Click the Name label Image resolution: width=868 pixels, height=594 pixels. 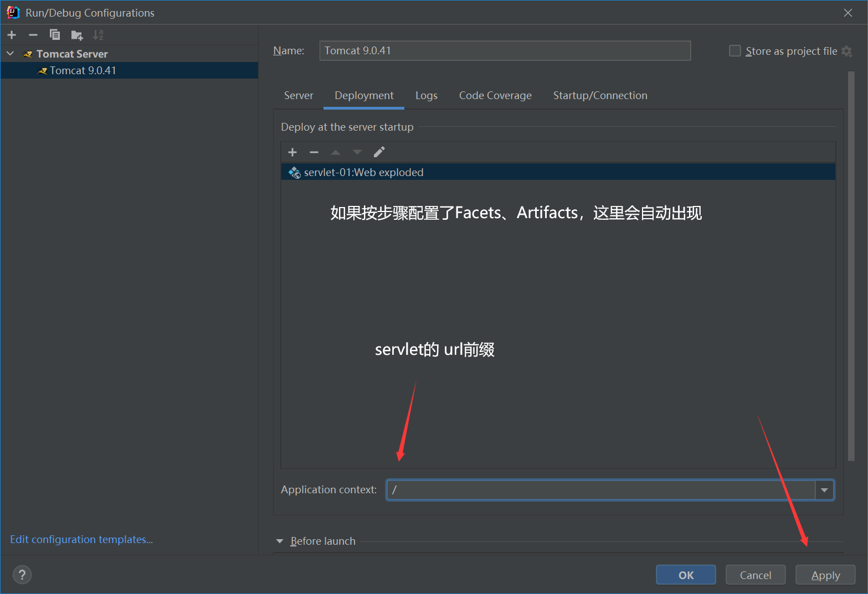pos(289,50)
